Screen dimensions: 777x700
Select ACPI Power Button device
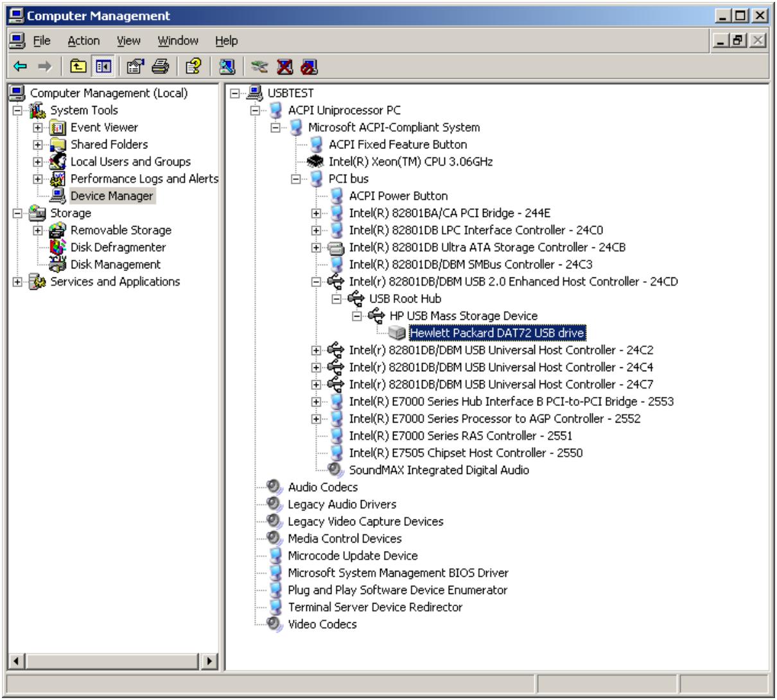398,196
